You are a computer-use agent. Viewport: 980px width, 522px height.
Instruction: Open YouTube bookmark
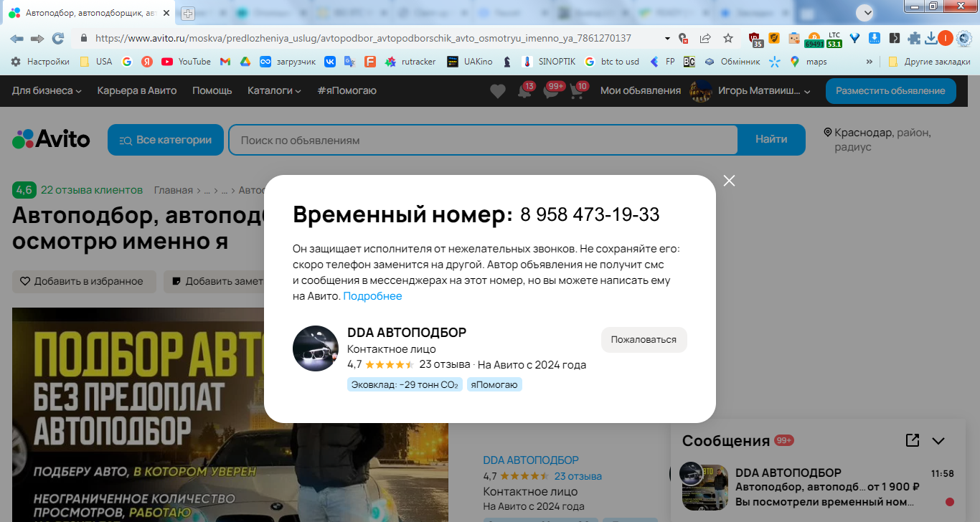coord(187,62)
